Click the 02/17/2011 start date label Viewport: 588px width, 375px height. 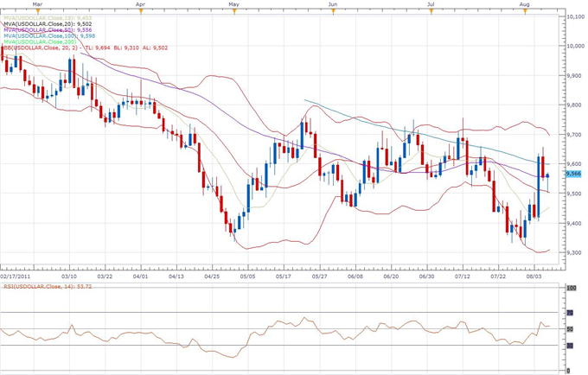18,277
